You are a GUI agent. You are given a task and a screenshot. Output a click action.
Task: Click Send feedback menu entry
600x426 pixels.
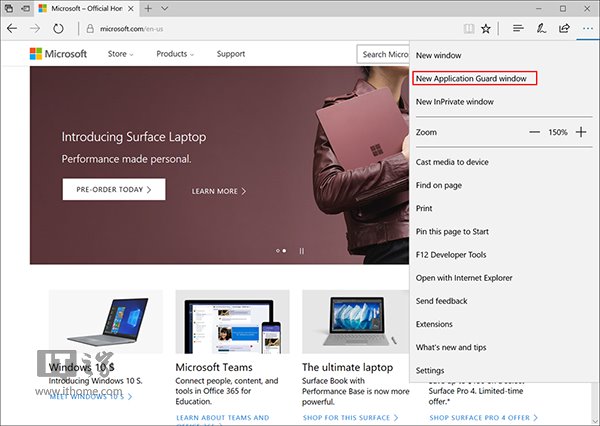coord(441,301)
